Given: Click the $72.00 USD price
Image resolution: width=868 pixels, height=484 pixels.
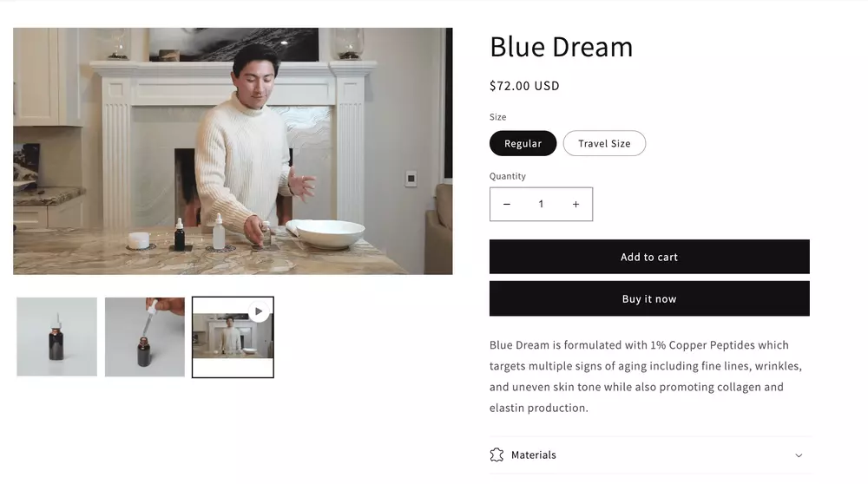Looking at the screenshot, I should tap(524, 86).
